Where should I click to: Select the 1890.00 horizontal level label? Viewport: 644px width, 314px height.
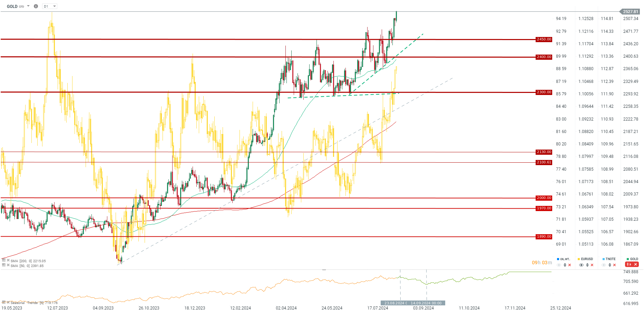[544, 237]
